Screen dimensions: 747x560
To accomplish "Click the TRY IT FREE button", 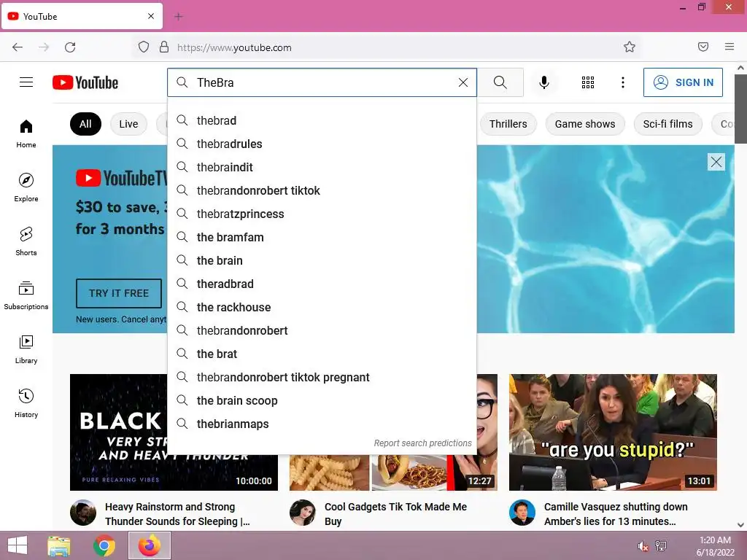I will 119,293.
